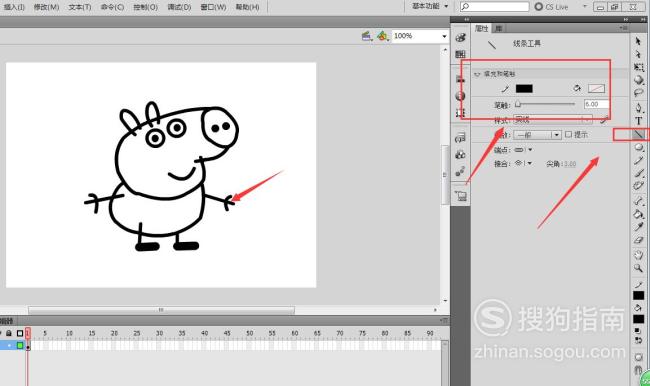Enable the 提示 hinting checkbox
The image size is (650, 386).
click(568, 134)
